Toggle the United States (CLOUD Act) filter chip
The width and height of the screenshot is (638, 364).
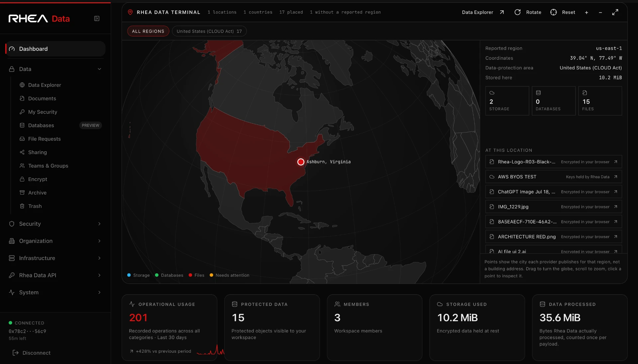click(x=209, y=31)
